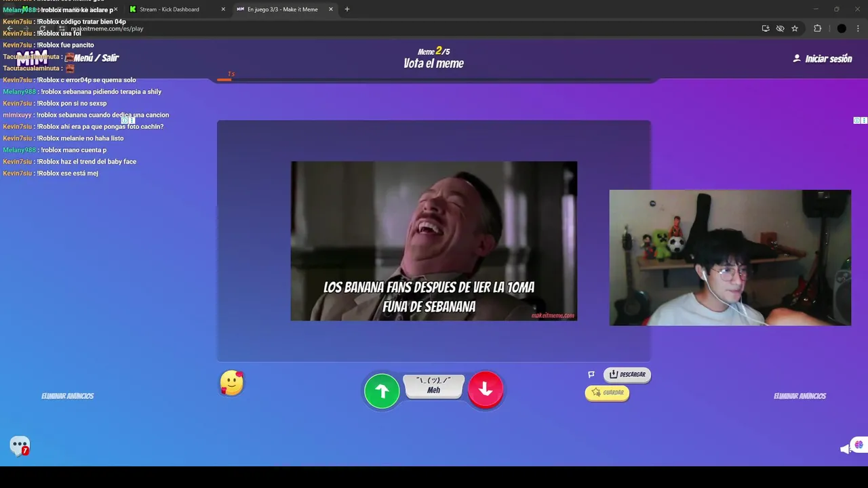Open the browser profile avatar

[x=842, y=28]
